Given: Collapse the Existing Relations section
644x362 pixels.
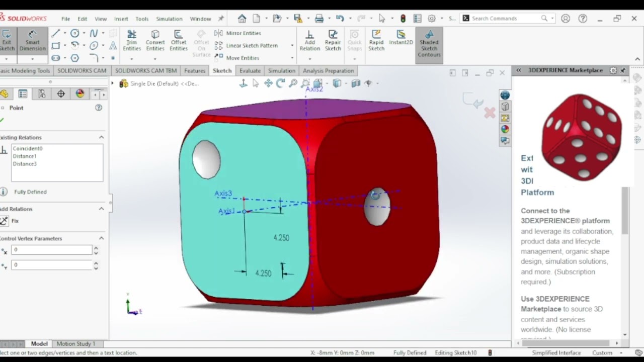Looking at the screenshot, I should pyautogui.click(x=101, y=137).
